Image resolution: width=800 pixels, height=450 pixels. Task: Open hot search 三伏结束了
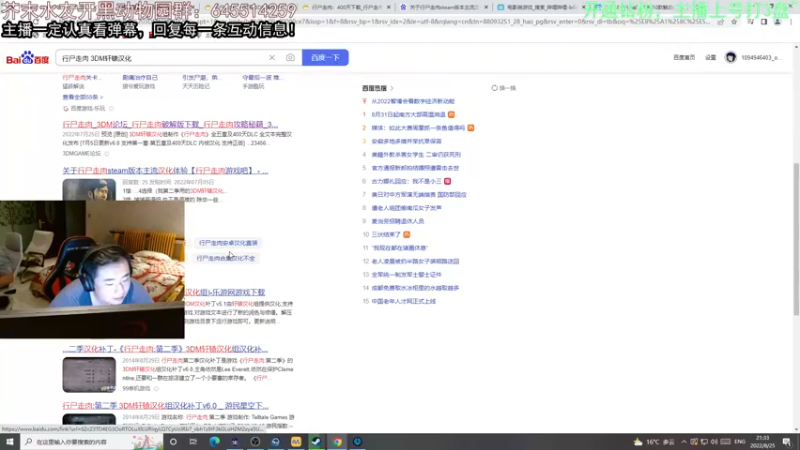(386, 234)
